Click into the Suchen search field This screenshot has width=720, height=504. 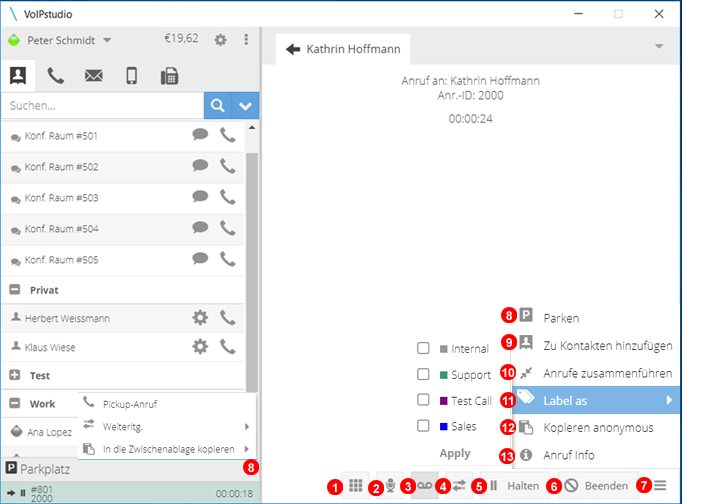coord(100,105)
